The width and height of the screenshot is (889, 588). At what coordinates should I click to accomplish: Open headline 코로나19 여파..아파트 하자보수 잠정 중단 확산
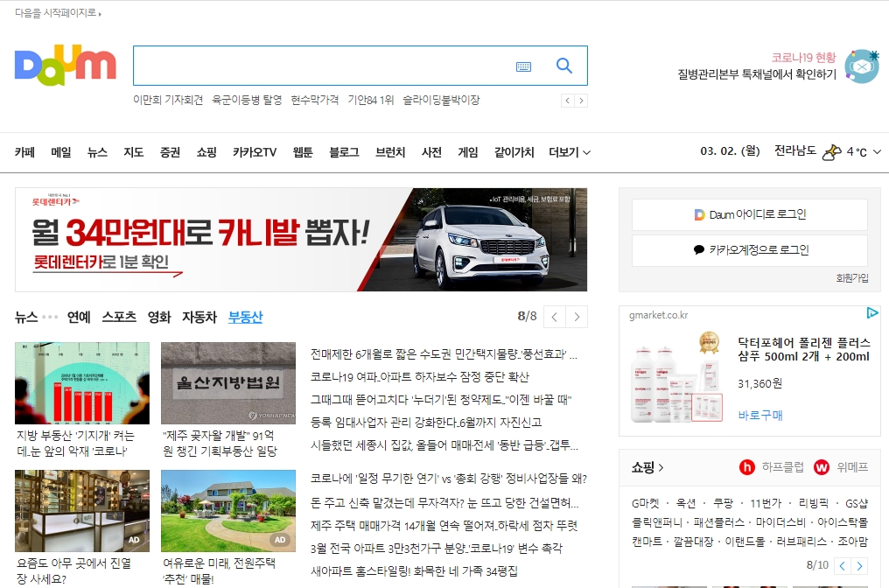click(419, 377)
